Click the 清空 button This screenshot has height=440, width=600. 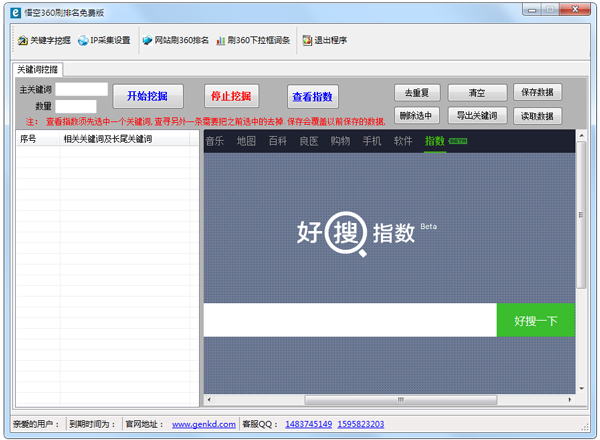pos(477,93)
